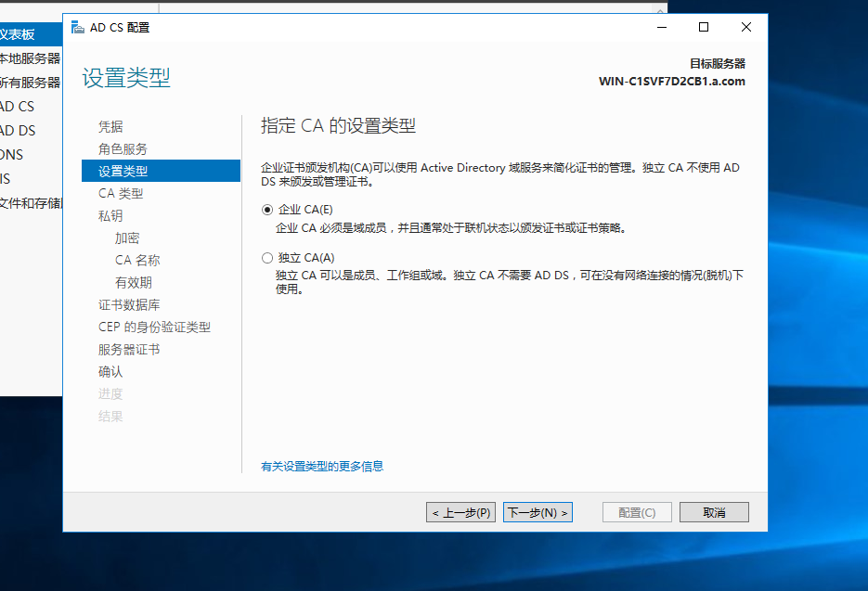Open 所有服务器 in Server Manager sidebar
The width and height of the screenshot is (868, 591).
pos(31,83)
